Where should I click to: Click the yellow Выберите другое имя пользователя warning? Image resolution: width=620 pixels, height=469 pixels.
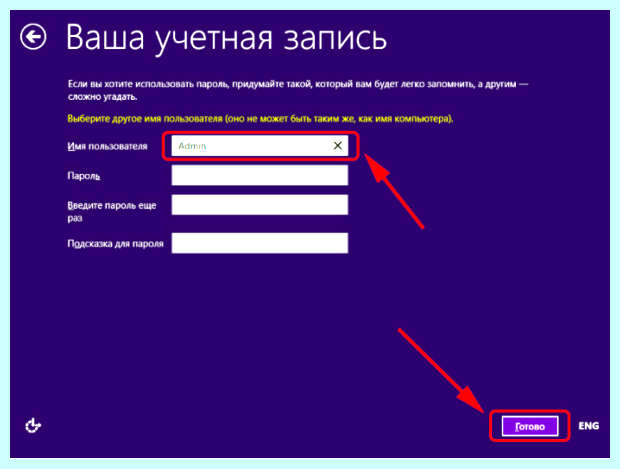click(260, 119)
